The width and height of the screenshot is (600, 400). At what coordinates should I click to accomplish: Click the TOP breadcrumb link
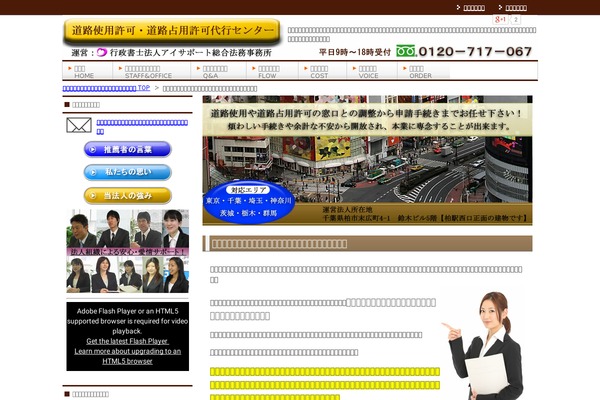point(106,88)
